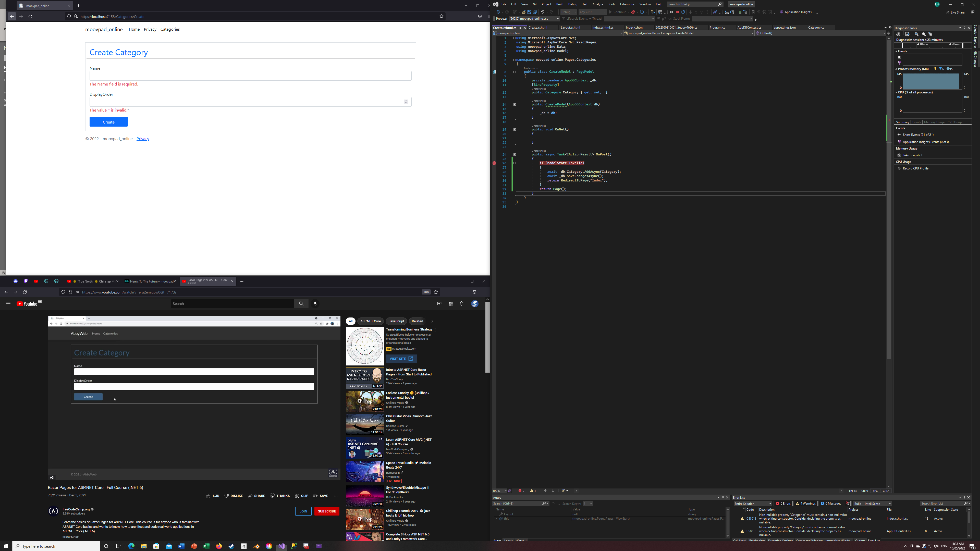Select the JavaScript chip on YouTube
The width and height of the screenshot is (980, 551).
(396, 321)
